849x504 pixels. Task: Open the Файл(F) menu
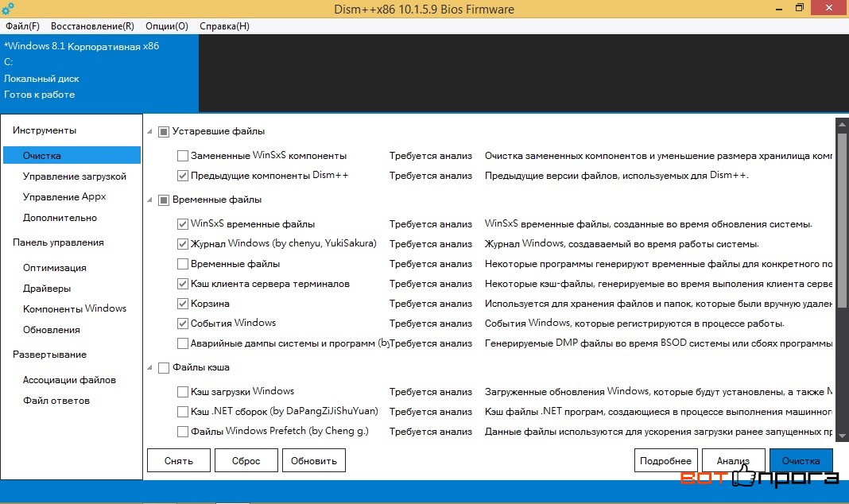[22, 26]
